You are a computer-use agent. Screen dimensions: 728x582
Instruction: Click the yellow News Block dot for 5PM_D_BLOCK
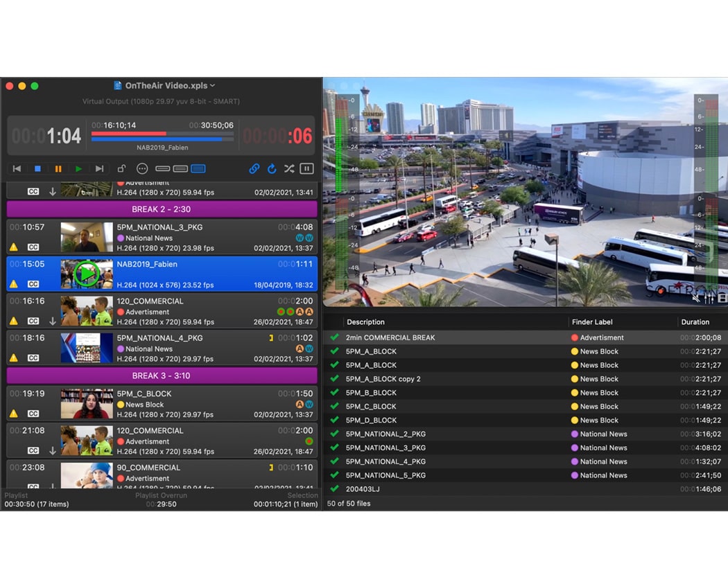(x=574, y=421)
